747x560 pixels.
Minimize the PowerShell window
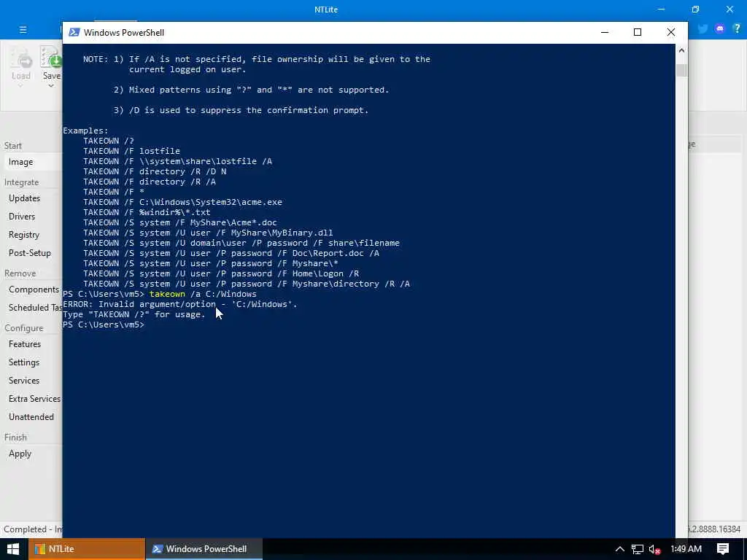pyautogui.click(x=605, y=32)
